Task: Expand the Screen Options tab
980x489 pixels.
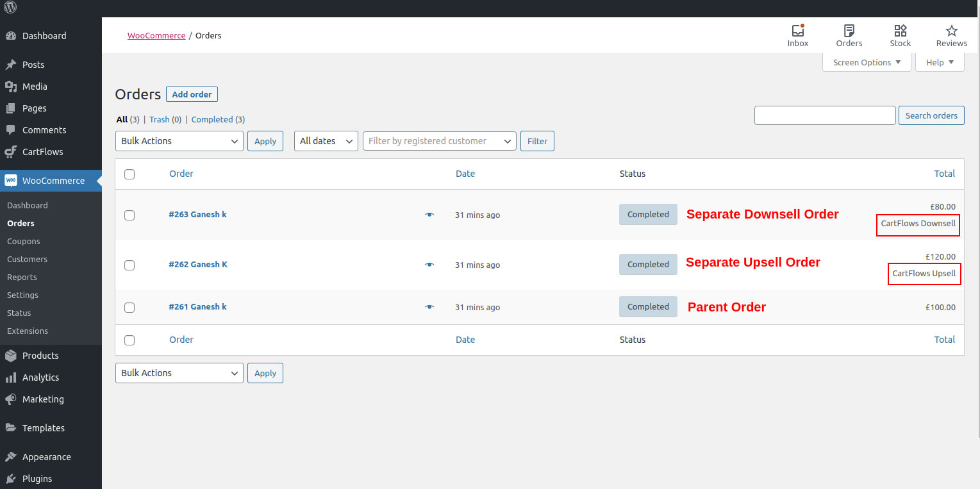Action: coord(866,62)
